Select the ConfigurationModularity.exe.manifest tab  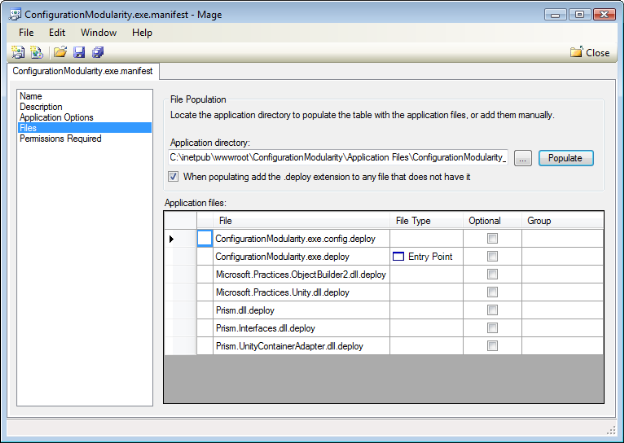pos(83,71)
